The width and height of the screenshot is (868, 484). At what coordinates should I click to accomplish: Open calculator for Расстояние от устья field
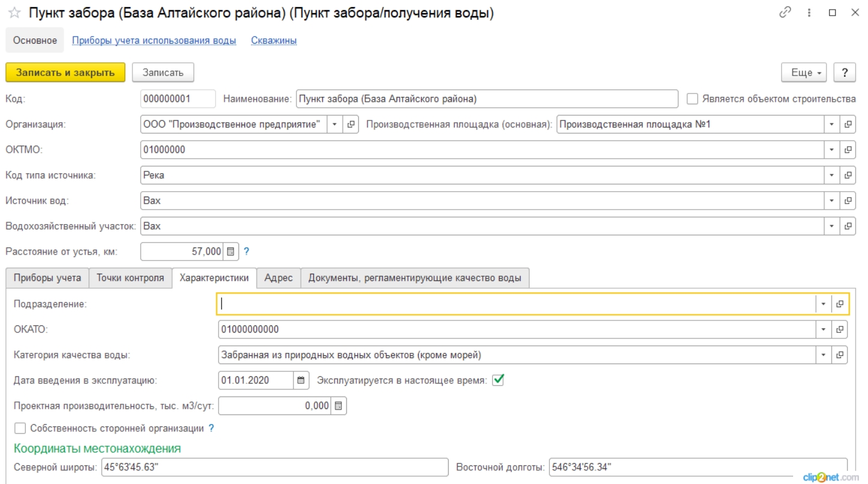click(x=231, y=252)
